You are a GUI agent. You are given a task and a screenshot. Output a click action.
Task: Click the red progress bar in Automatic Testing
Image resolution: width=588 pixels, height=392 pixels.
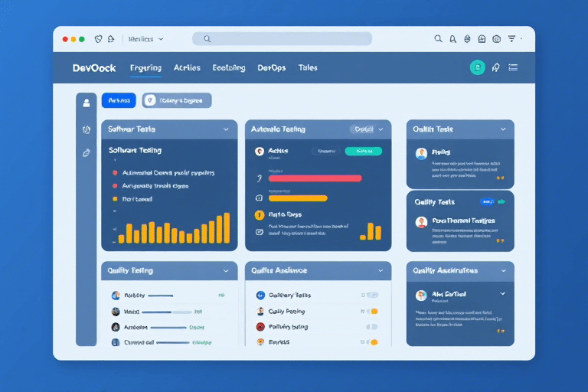point(315,178)
